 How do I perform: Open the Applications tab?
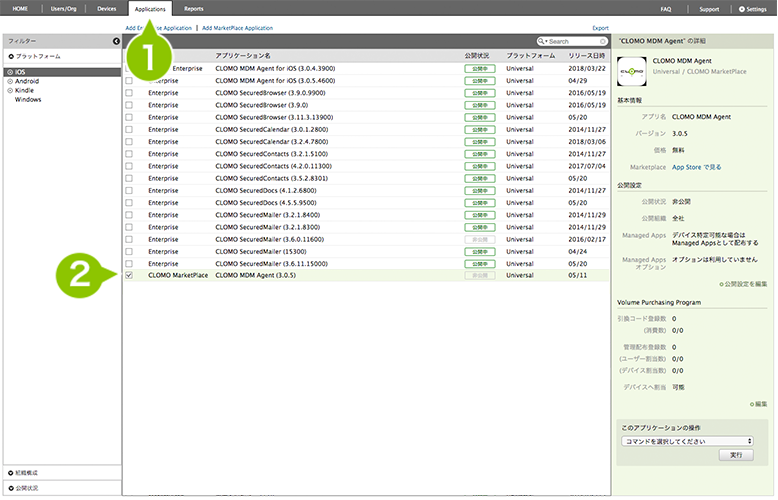point(150,9)
